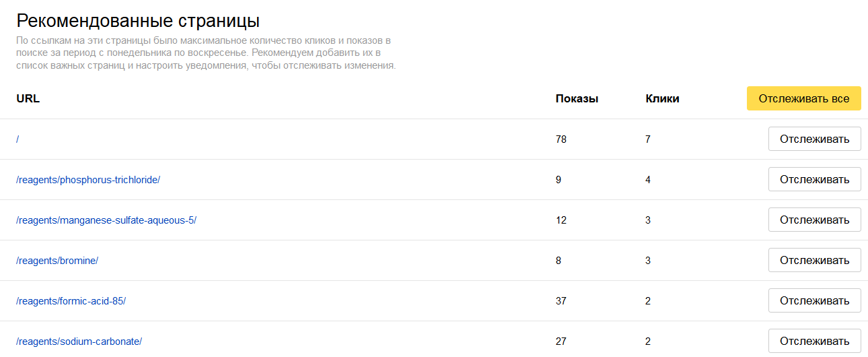The height and width of the screenshot is (357, 868).
Task: Click the gray description paragraph under heading
Action: (205, 53)
